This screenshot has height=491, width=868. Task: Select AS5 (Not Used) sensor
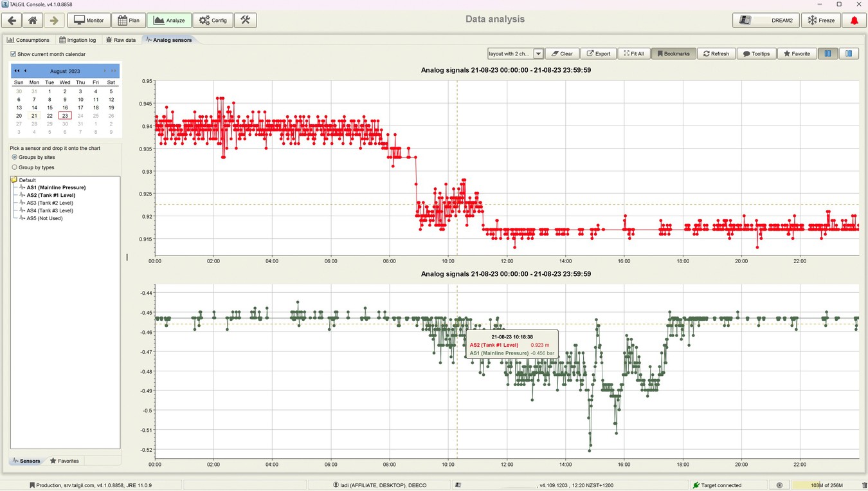[x=44, y=218]
